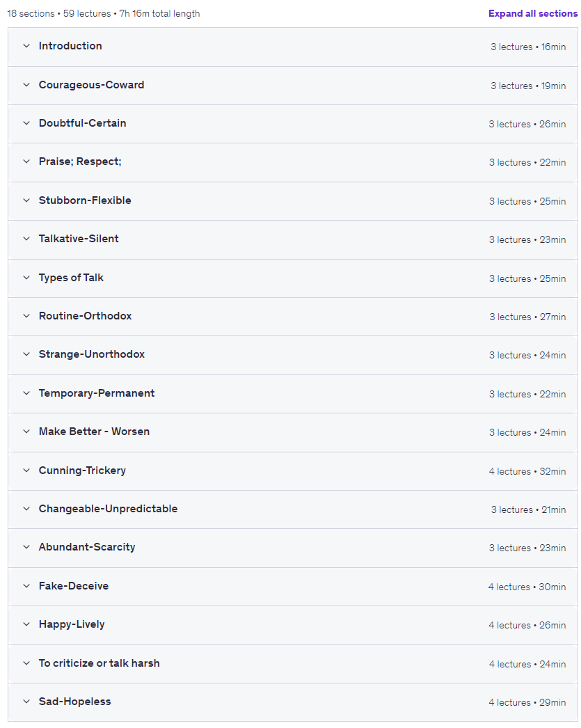Click the Strange-Unorthodox section title

pos(91,354)
